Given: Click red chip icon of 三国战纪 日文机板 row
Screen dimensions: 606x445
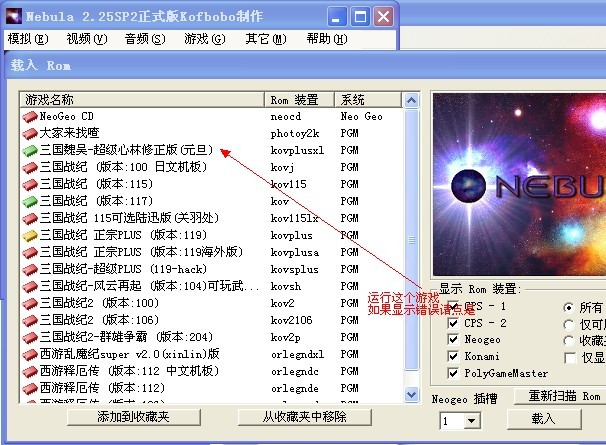Looking at the screenshot, I should 30,167.
